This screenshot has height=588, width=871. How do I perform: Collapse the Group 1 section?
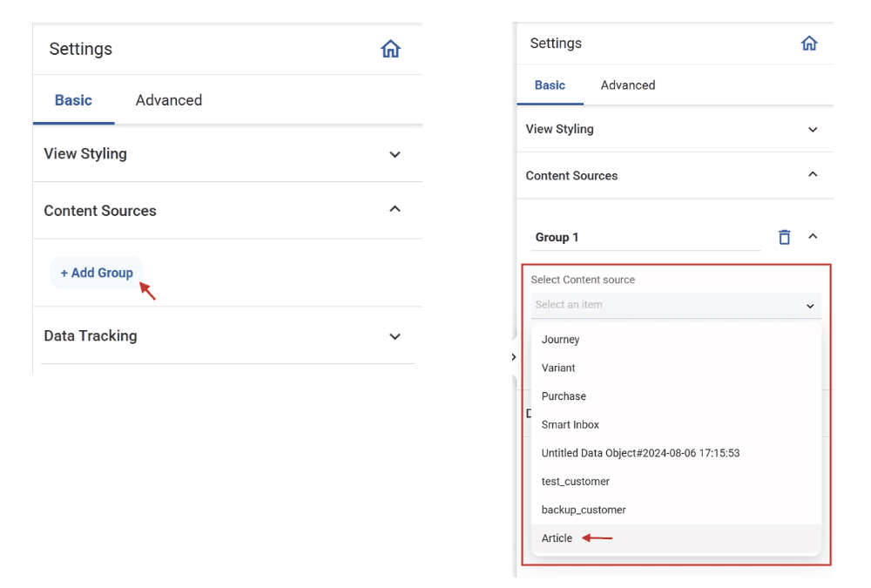[813, 236]
